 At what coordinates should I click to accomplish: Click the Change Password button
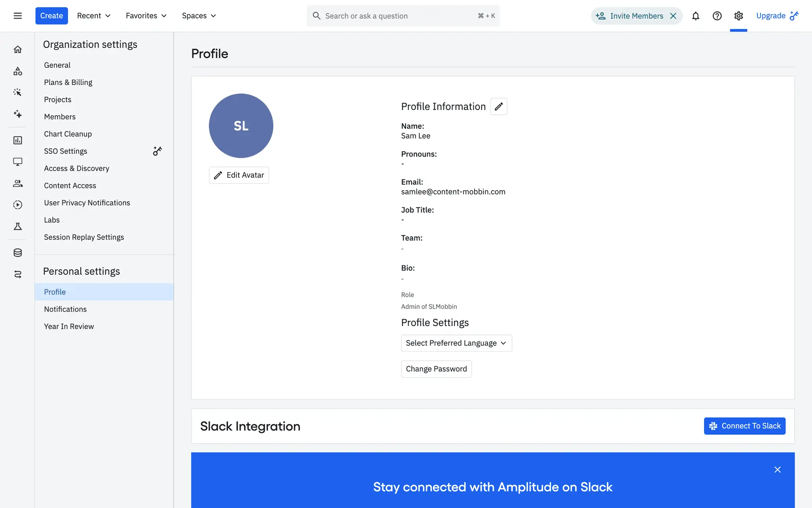point(436,369)
